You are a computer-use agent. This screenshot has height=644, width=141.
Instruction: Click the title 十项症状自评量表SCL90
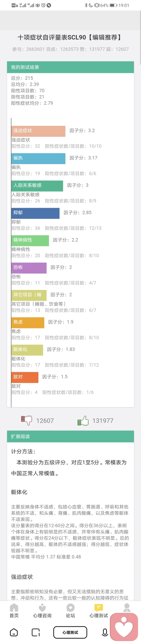(x=52, y=38)
